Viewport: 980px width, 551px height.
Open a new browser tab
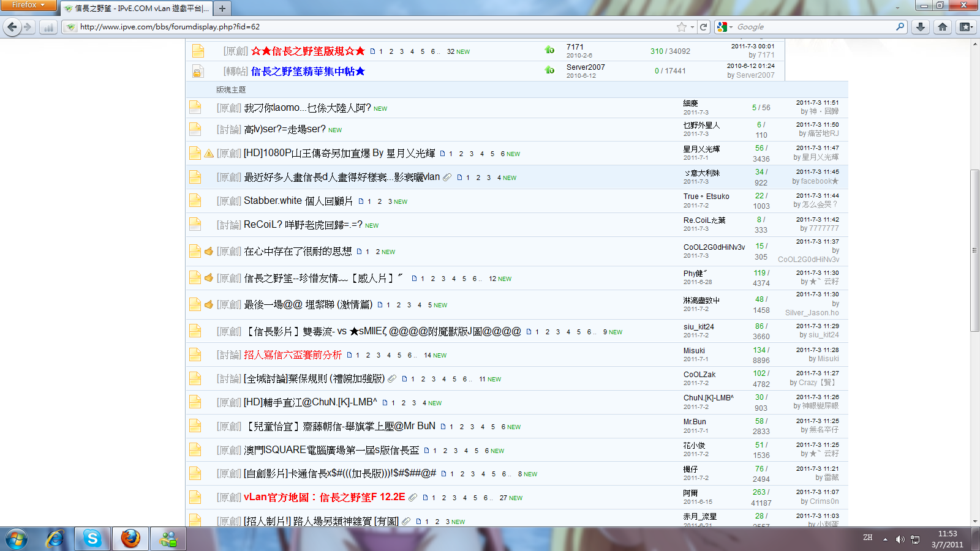point(222,9)
